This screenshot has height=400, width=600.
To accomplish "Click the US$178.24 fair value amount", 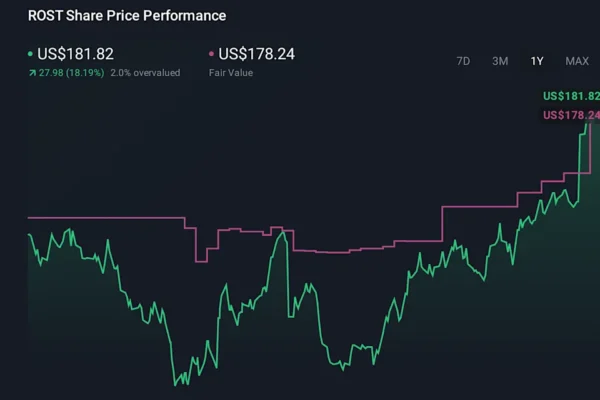I will (x=256, y=54).
